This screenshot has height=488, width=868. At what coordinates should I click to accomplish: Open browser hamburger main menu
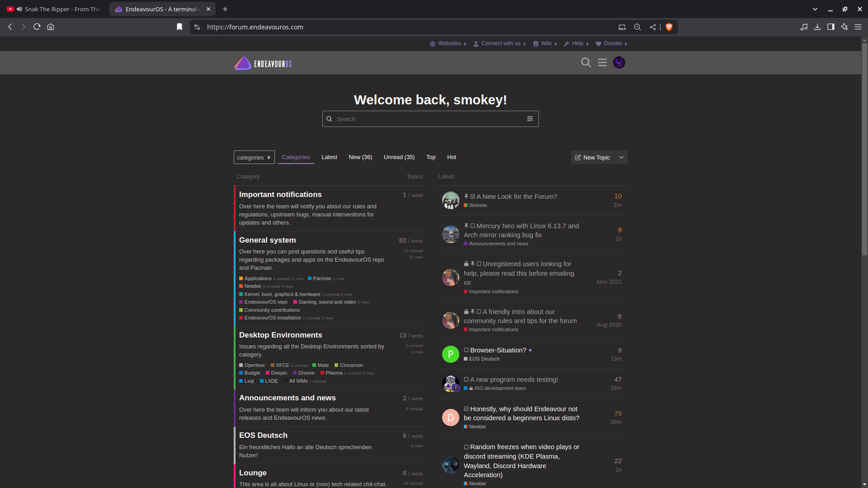click(858, 27)
